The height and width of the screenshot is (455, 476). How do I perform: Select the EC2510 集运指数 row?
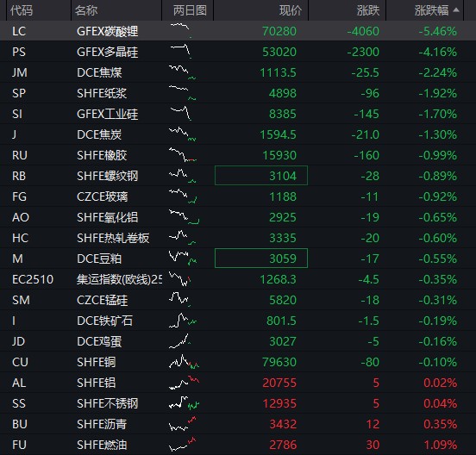pos(238,278)
